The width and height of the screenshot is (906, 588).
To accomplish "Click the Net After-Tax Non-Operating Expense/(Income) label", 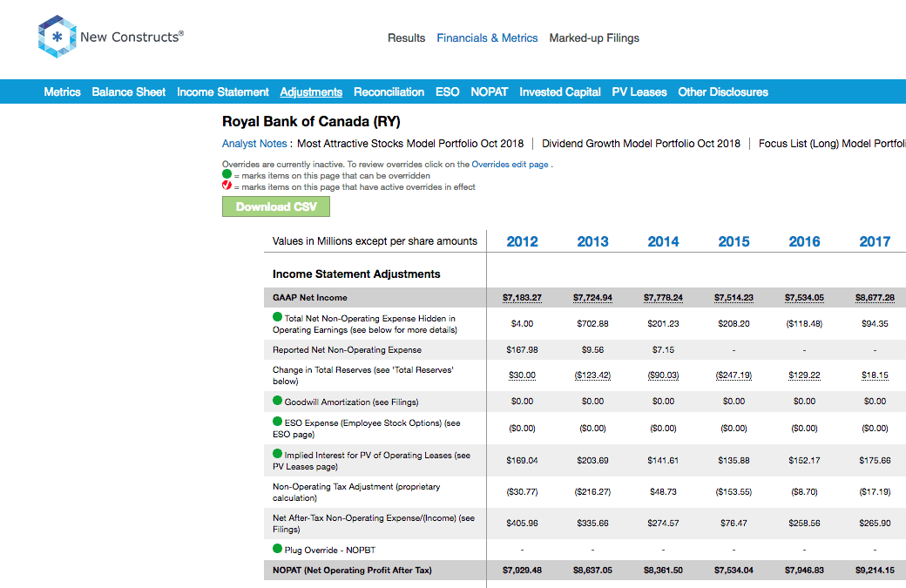I will (374, 524).
